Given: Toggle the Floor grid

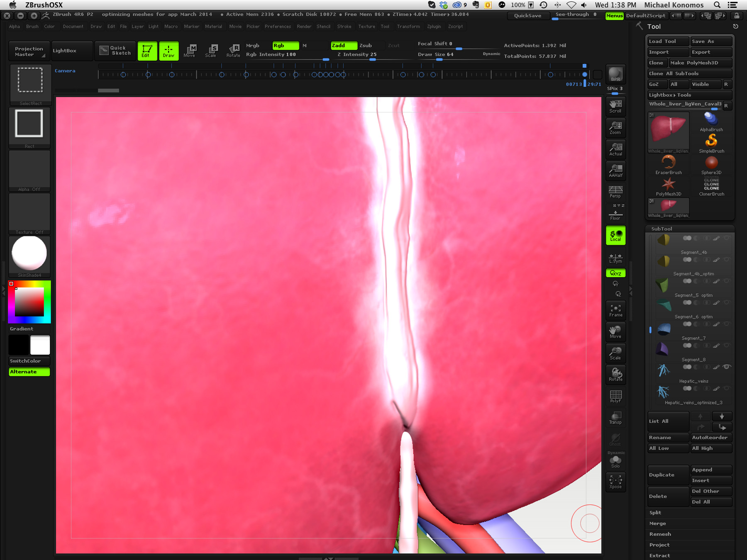Looking at the screenshot, I should 615,214.
